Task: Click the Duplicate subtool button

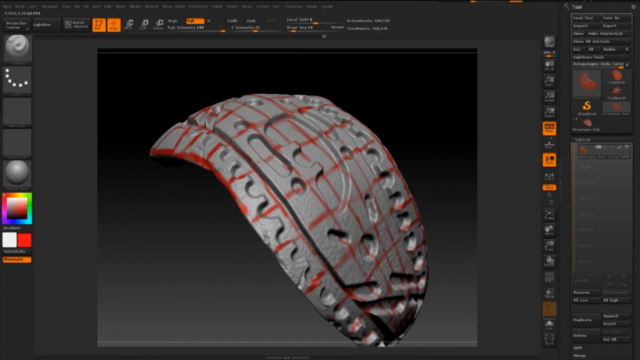Action: pos(586,320)
